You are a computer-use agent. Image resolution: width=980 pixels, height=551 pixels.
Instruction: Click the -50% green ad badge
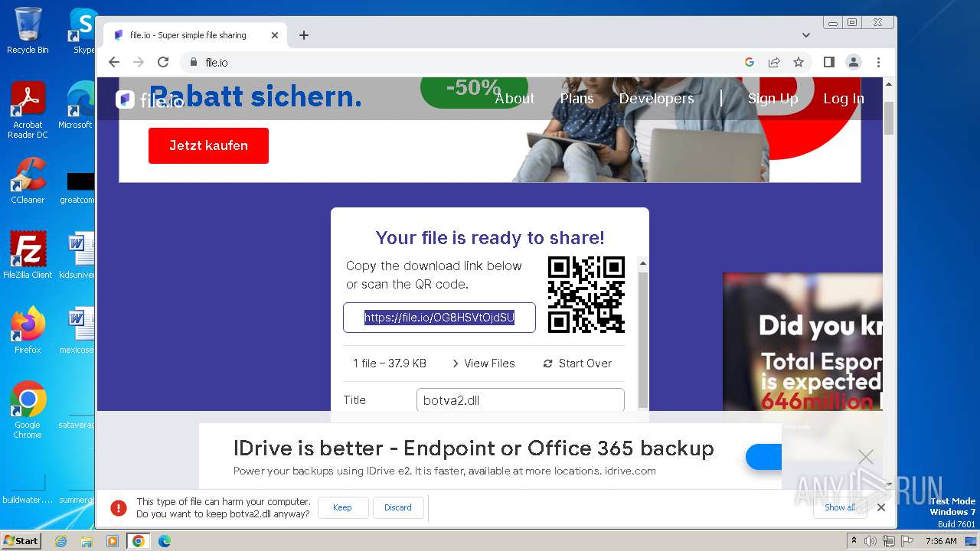point(474,90)
